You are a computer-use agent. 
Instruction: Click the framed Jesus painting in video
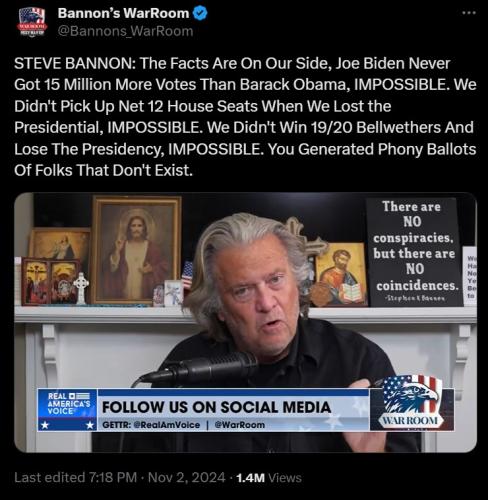coord(137,250)
